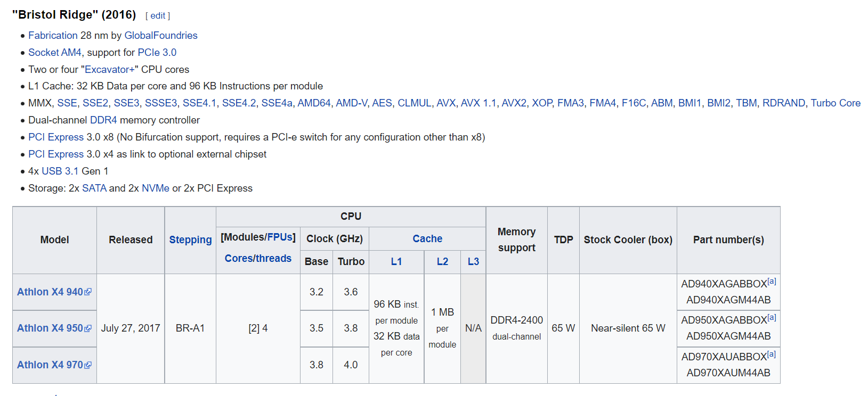
Task: Open the Athlon X4 950 model link
Action: click(50, 328)
